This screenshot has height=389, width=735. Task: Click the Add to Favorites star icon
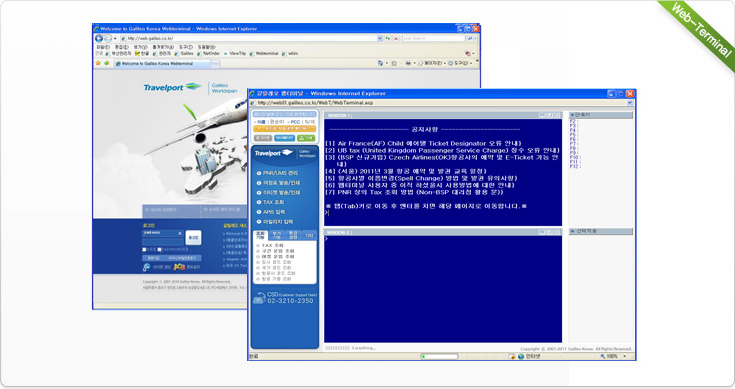point(106,63)
